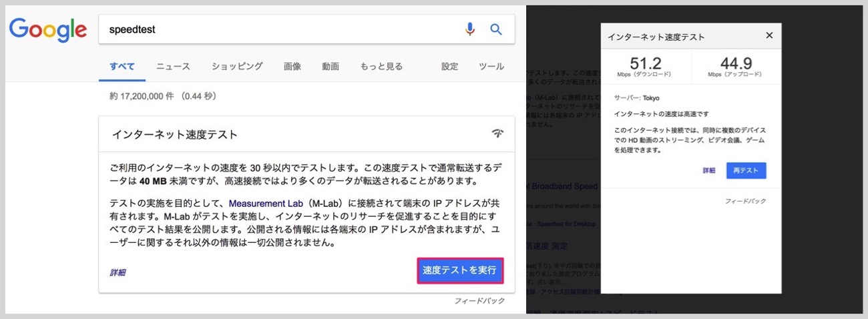The height and width of the screenshot is (319, 868).
Task: Select the すべて search tab
Action: tap(122, 66)
